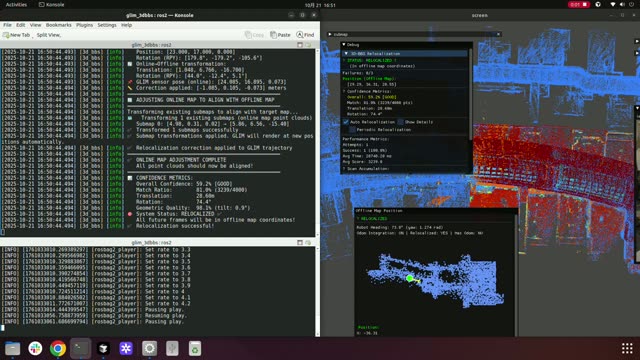Open the power icon in system tray
The image size is (640, 360).
point(631,5)
